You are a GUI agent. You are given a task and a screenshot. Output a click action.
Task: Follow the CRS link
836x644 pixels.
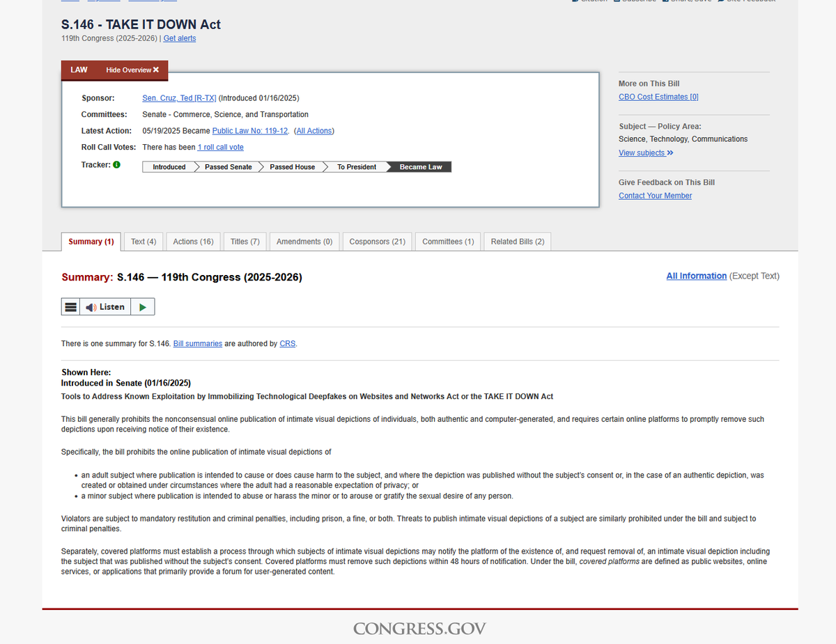[x=287, y=344]
